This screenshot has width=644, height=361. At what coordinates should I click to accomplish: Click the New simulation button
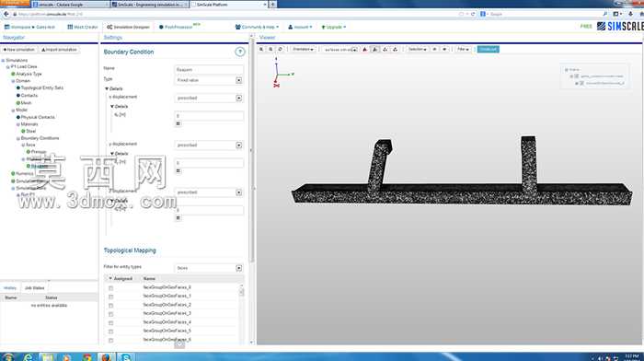click(x=19, y=50)
